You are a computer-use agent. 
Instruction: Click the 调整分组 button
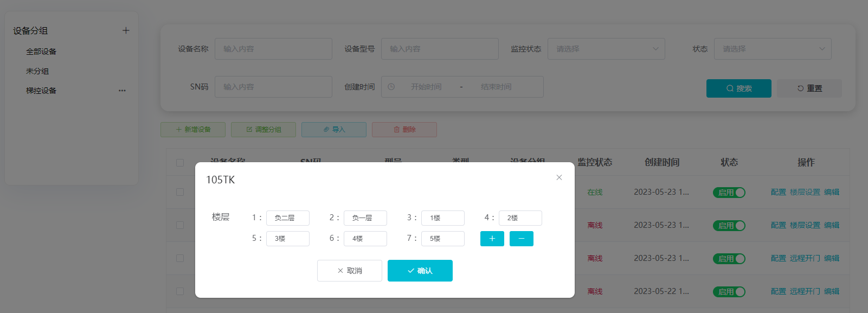[x=263, y=130]
